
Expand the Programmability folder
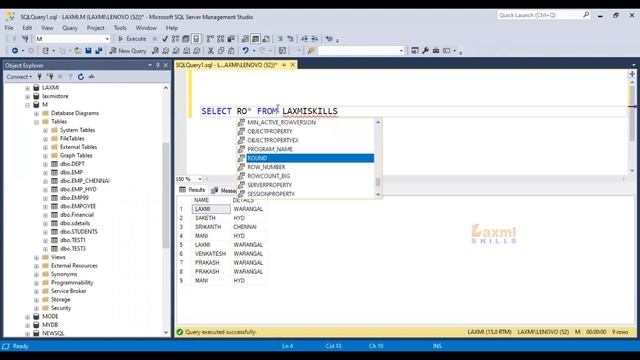(x=36, y=283)
